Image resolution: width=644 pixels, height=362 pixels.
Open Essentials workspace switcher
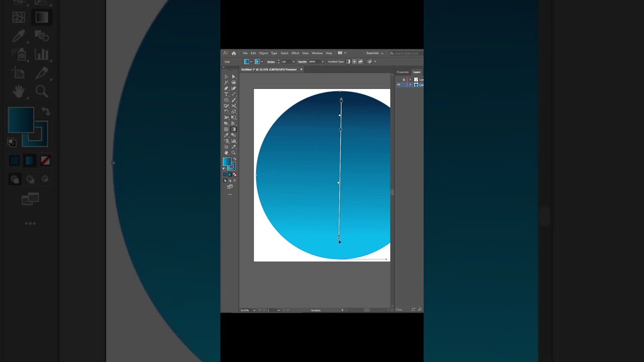pos(375,53)
